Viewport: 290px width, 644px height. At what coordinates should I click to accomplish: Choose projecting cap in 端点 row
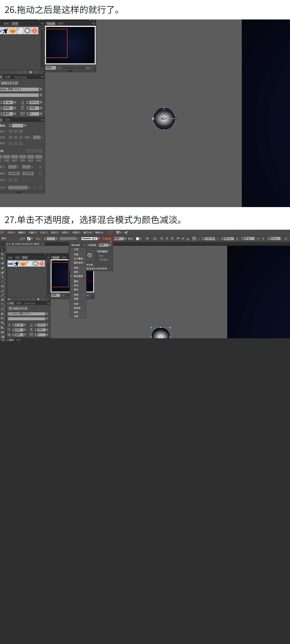coord(21,131)
